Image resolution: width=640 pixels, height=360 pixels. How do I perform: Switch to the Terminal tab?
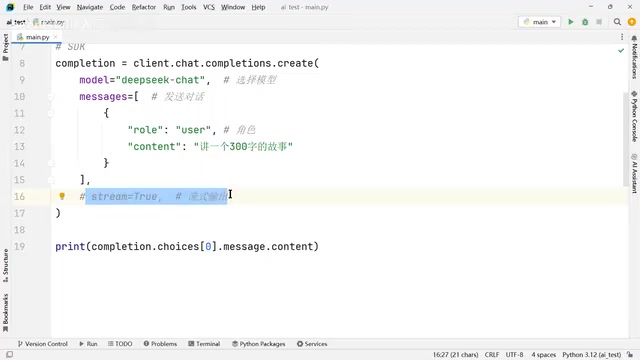tap(204, 344)
